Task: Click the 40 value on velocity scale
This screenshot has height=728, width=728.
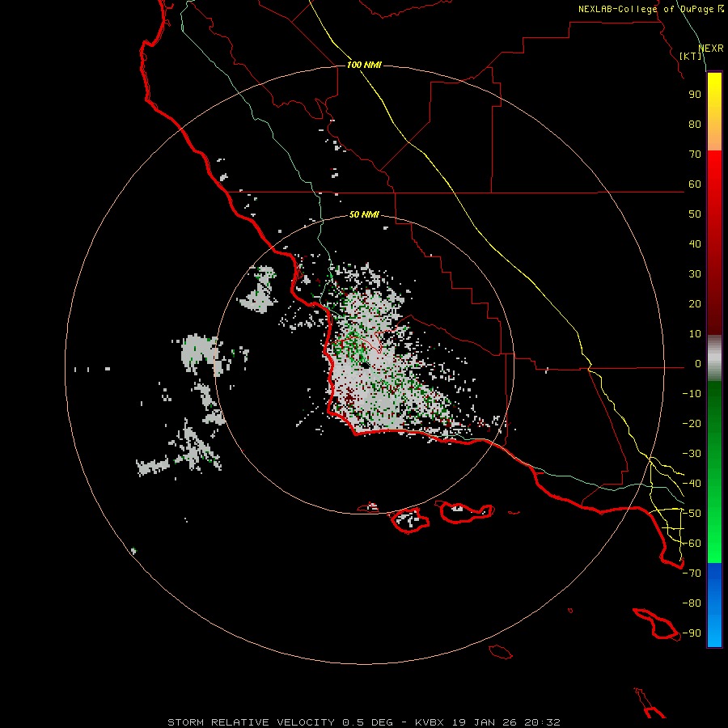Action: pyautogui.click(x=695, y=243)
